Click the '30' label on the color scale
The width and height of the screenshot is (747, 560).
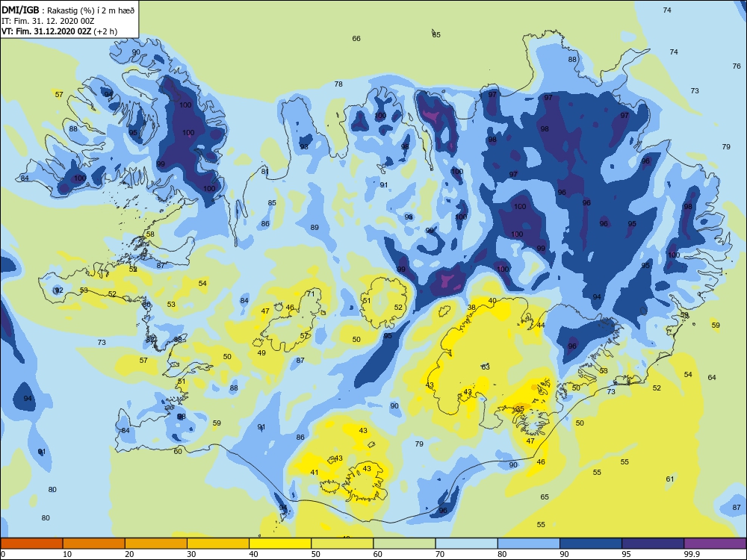tap(191, 554)
